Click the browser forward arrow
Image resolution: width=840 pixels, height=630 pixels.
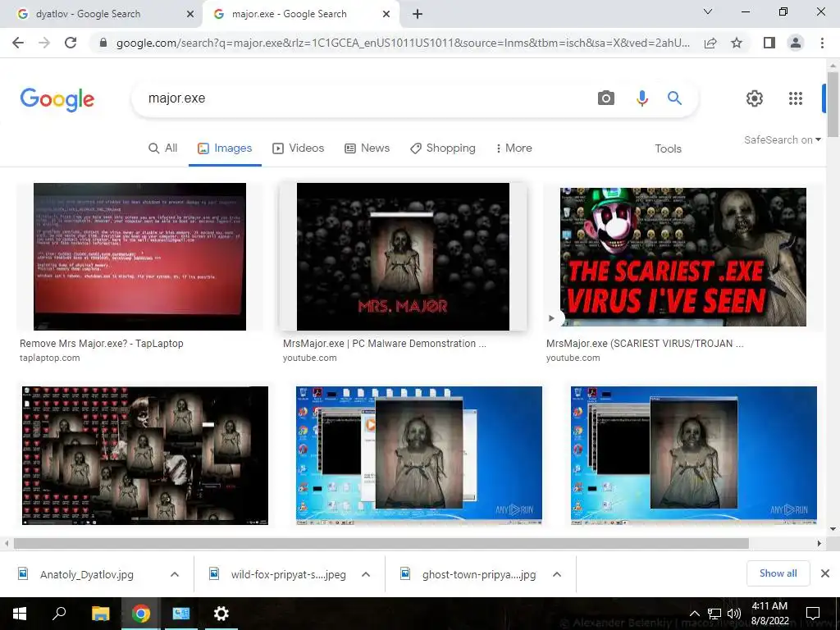(x=44, y=43)
